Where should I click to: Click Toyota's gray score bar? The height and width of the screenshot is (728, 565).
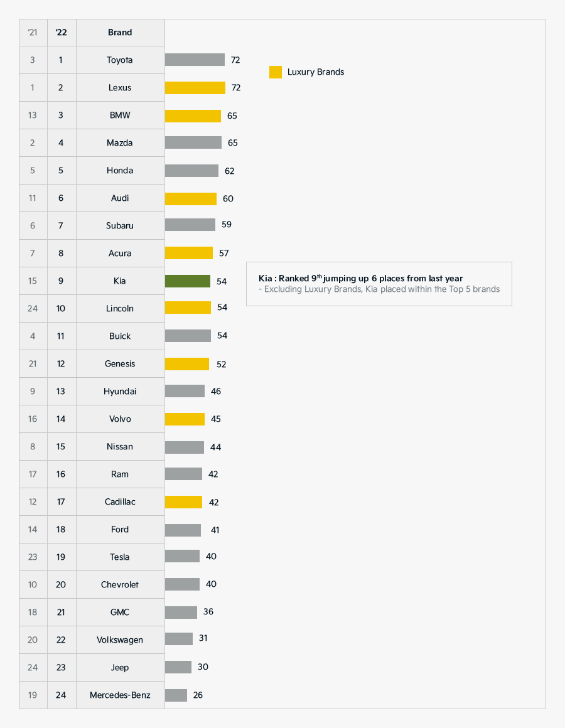[195, 60]
